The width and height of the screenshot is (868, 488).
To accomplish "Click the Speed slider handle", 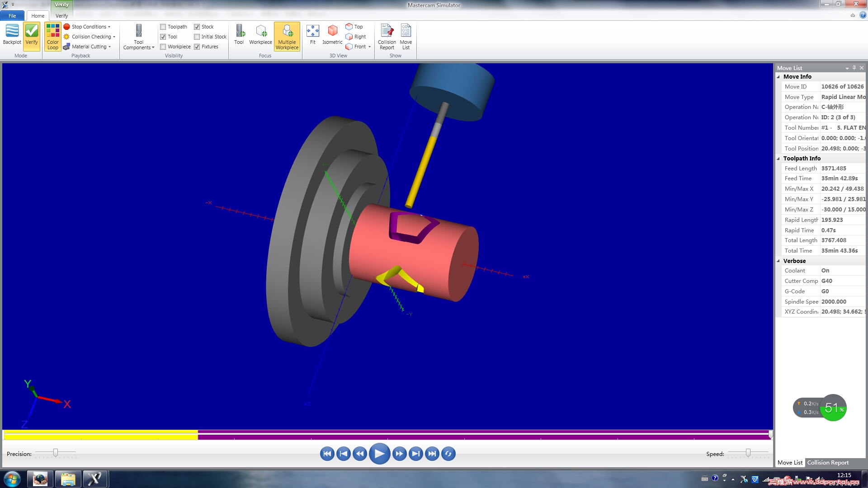I will point(748,453).
